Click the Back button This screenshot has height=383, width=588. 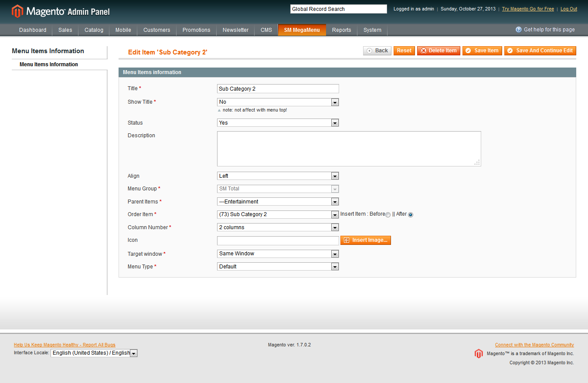tap(377, 51)
